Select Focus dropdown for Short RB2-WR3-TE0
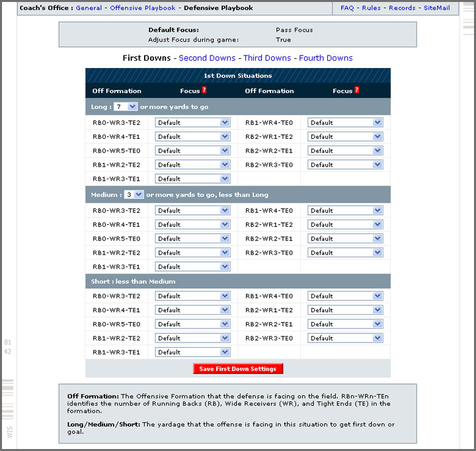 [345, 338]
